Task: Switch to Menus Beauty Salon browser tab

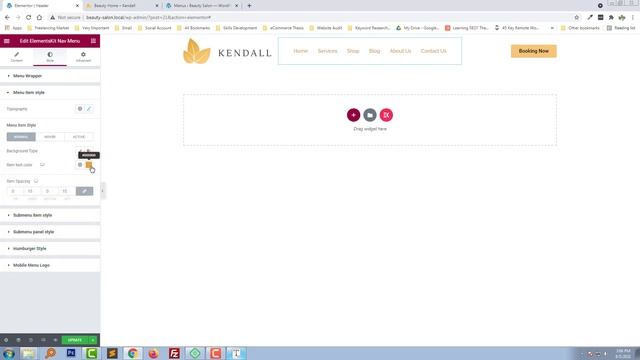Action: (x=202, y=6)
